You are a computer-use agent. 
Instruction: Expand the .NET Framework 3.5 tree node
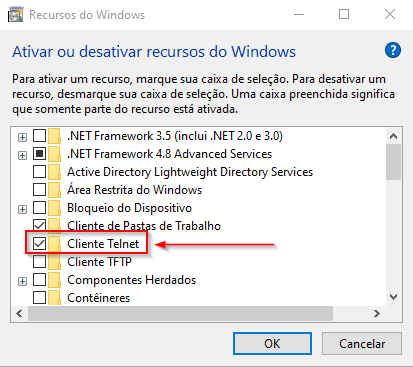[x=22, y=137]
